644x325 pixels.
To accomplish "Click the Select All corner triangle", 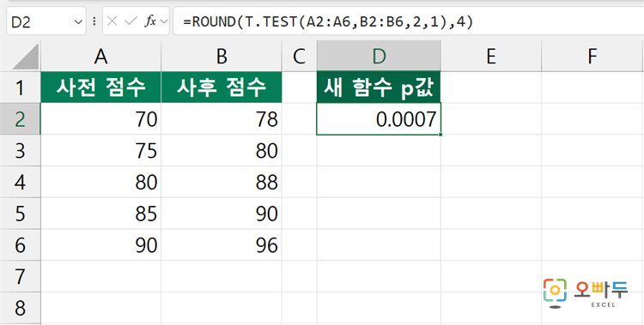I will pyautogui.click(x=25, y=57).
